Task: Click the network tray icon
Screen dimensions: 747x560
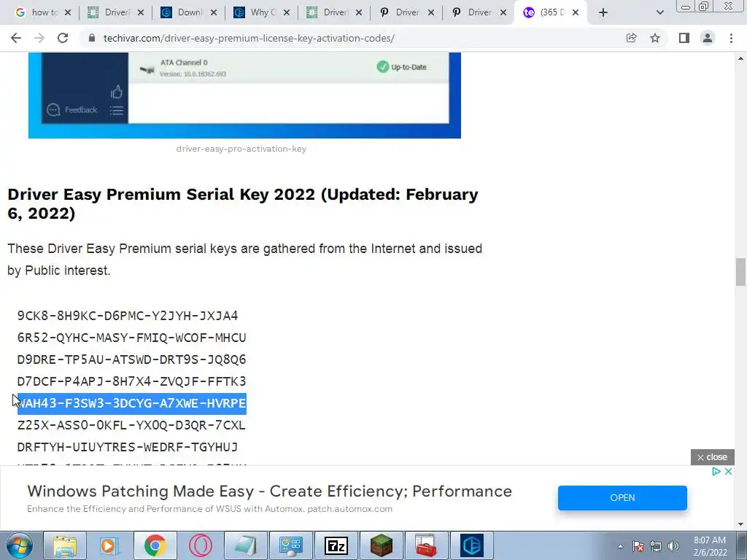Action: pos(656,546)
